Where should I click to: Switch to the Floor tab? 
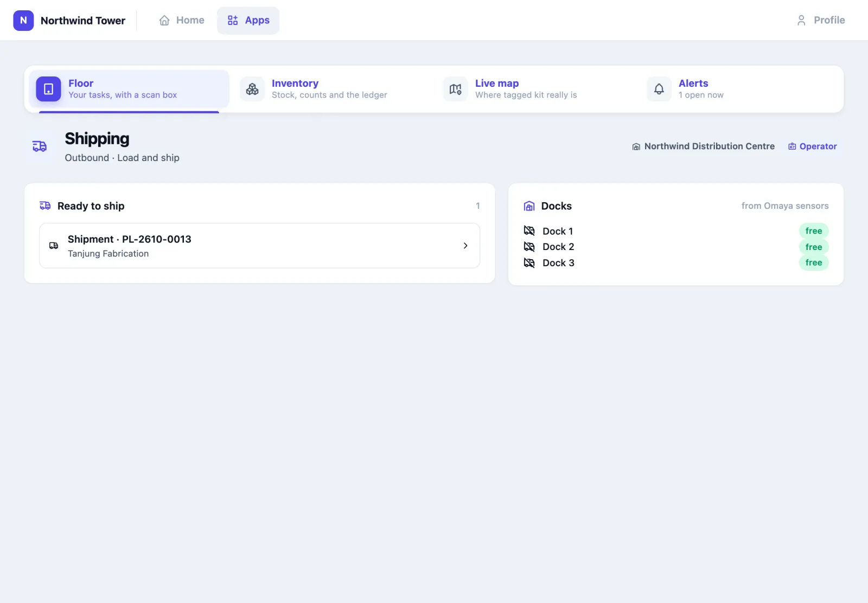click(x=129, y=89)
